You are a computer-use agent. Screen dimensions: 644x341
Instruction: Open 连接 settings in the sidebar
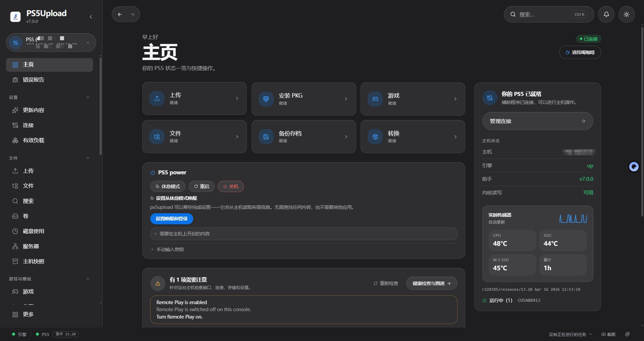pos(49,125)
